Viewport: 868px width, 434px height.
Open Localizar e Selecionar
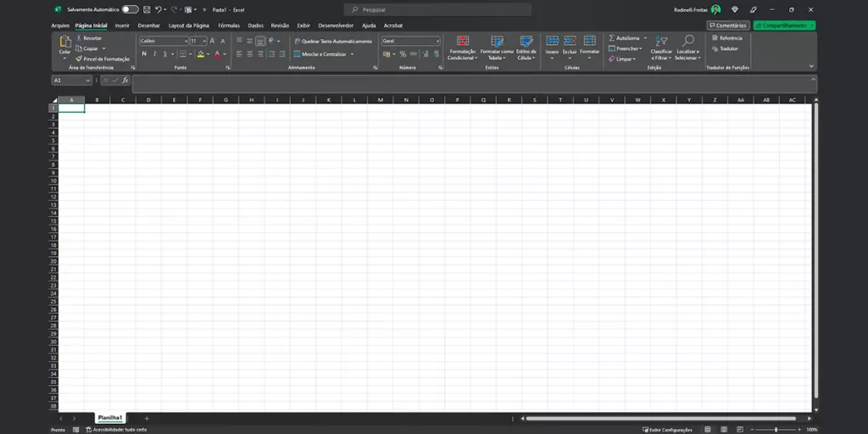pyautogui.click(x=687, y=48)
